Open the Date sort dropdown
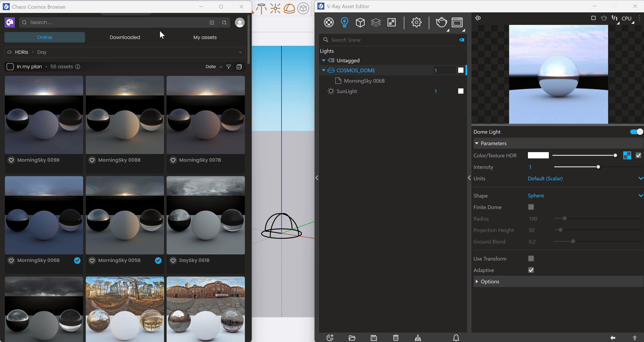Screen dimensions: 644x342 pyautogui.click(x=214, y=67)
